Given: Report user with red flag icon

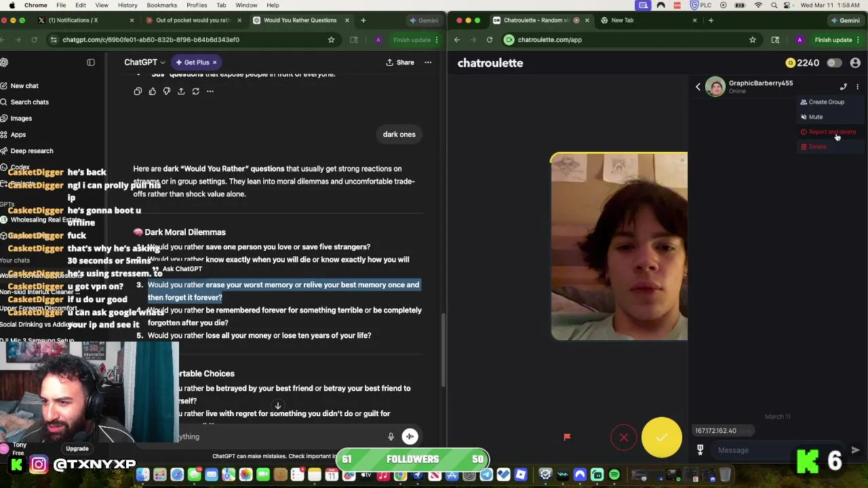Looking at the screenshot, I should (x=567, y=437).
